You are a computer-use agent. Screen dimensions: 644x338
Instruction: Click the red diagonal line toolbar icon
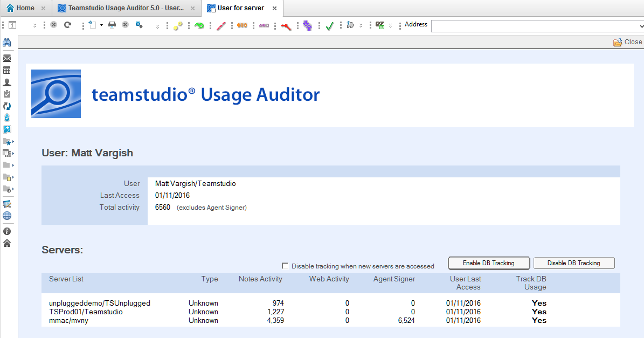pos(221,26)
